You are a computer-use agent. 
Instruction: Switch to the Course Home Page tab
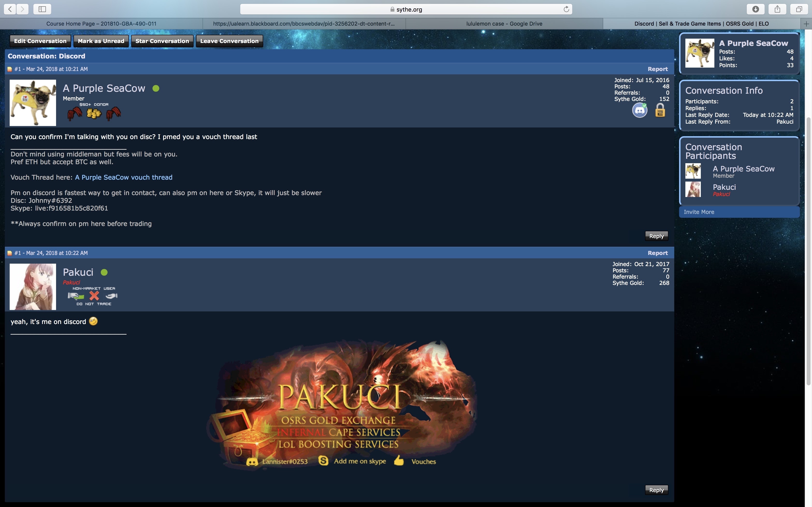coord(101,23)
